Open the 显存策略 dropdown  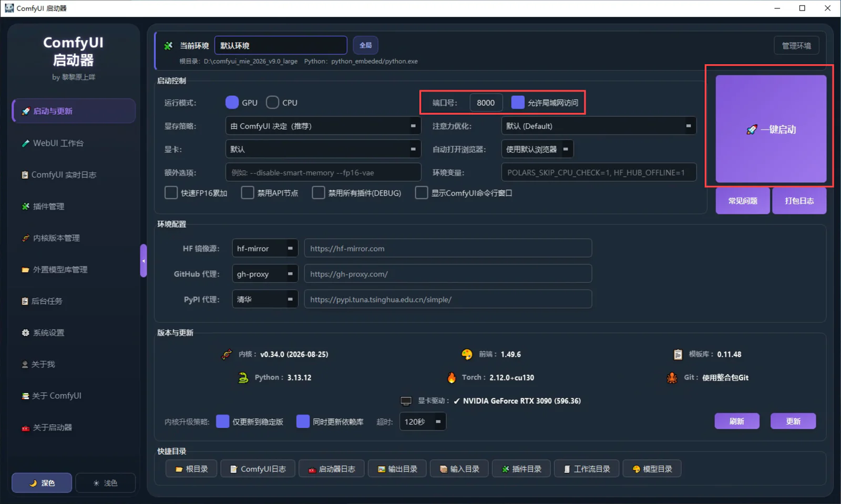pyautogui.click(x=323, y=126)
